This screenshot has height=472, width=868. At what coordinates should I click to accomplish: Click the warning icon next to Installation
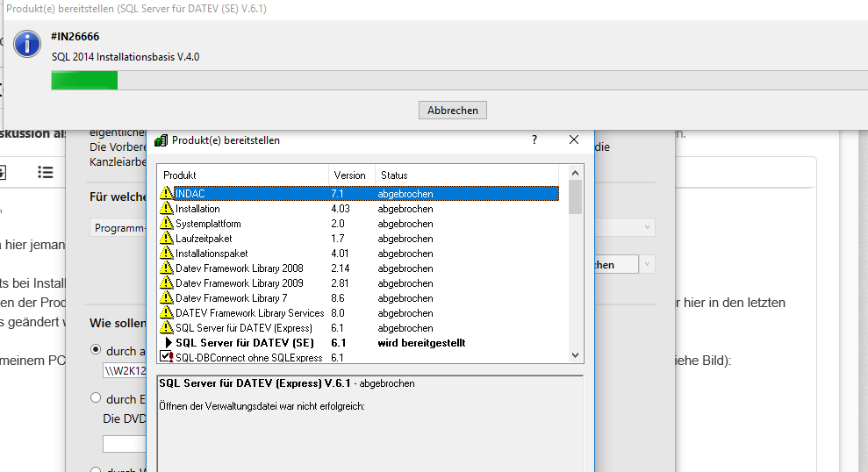(166, 208)
